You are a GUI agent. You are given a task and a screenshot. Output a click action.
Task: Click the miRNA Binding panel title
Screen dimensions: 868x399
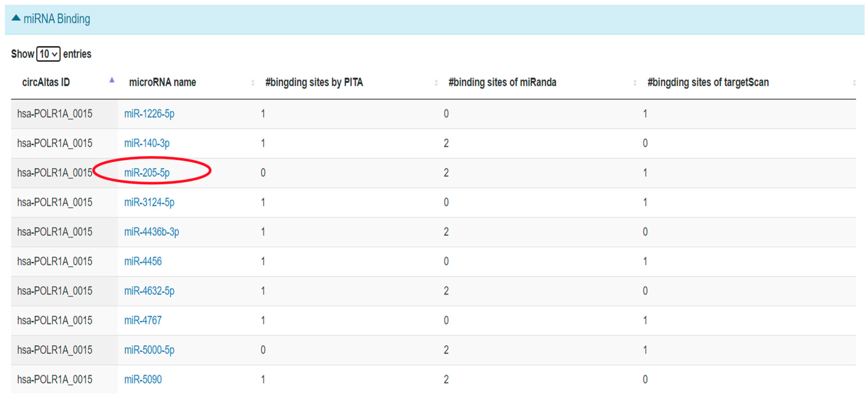(x=57, y=19)
